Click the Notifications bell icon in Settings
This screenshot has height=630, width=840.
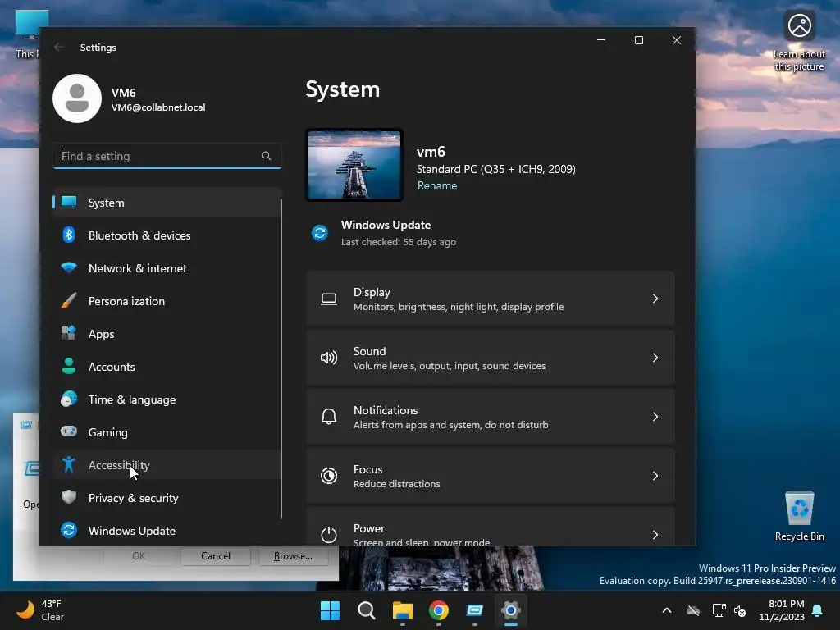329,417
